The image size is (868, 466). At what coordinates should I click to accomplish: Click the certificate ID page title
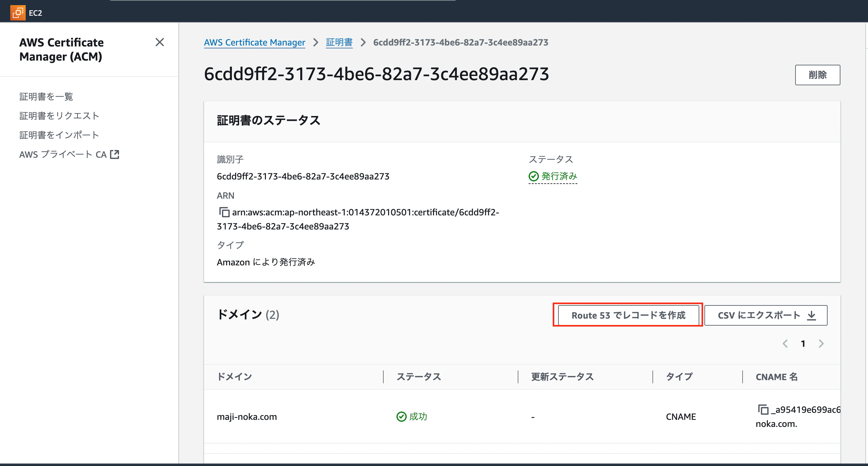click(376, 74)
